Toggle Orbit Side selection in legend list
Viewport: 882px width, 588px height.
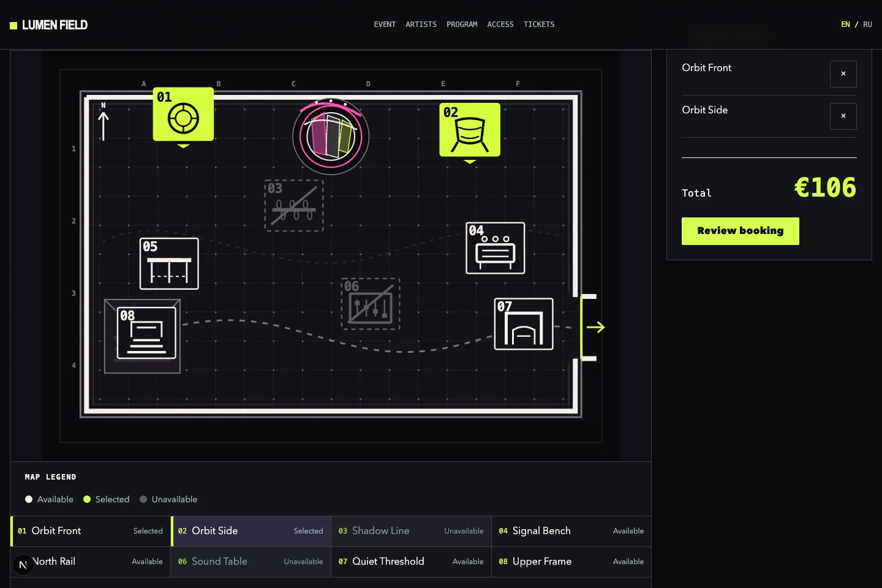click(251, 531)
